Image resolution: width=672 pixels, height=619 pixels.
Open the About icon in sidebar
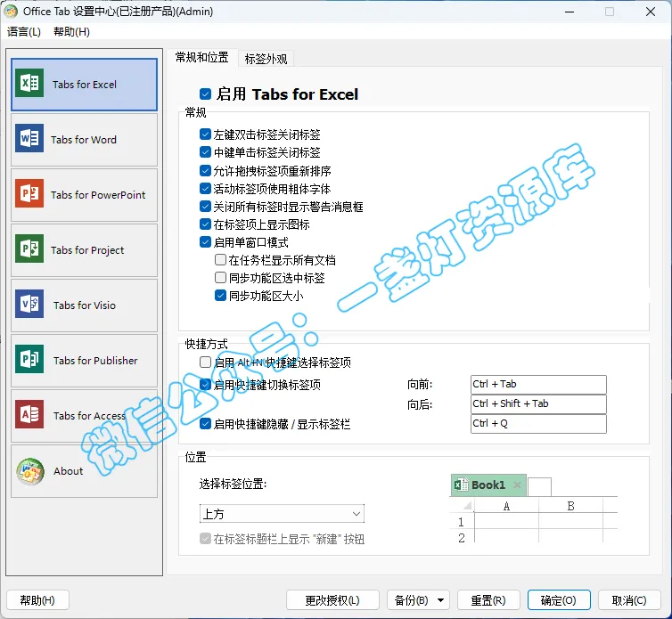point(30,471)
